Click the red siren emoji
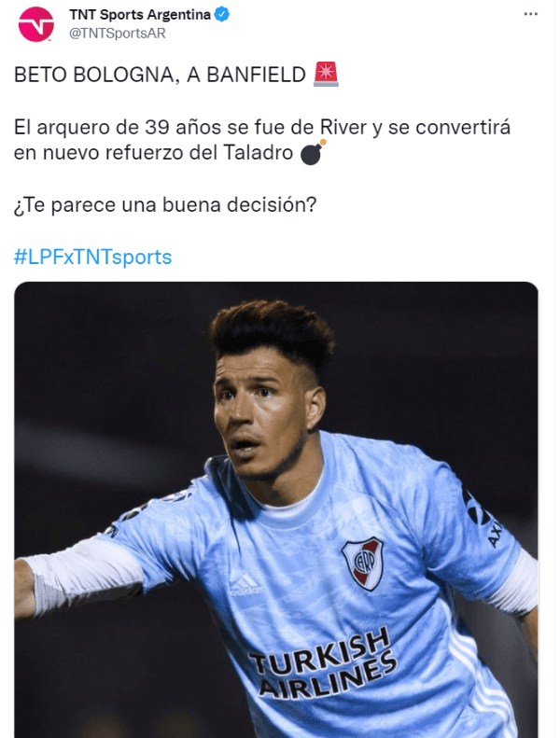Image resolution: width=560 pixels, height=738 pixels. point(326,74)
